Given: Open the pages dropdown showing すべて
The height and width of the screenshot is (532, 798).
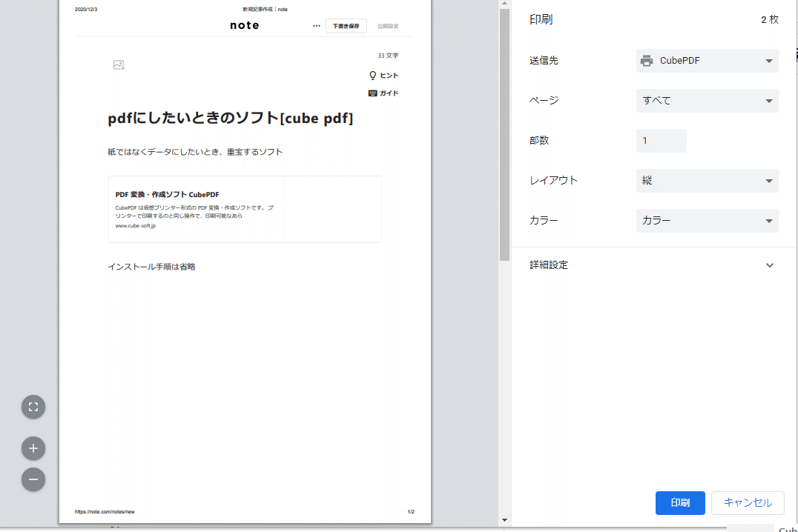Looking at the screenshot, I should 707,101.
